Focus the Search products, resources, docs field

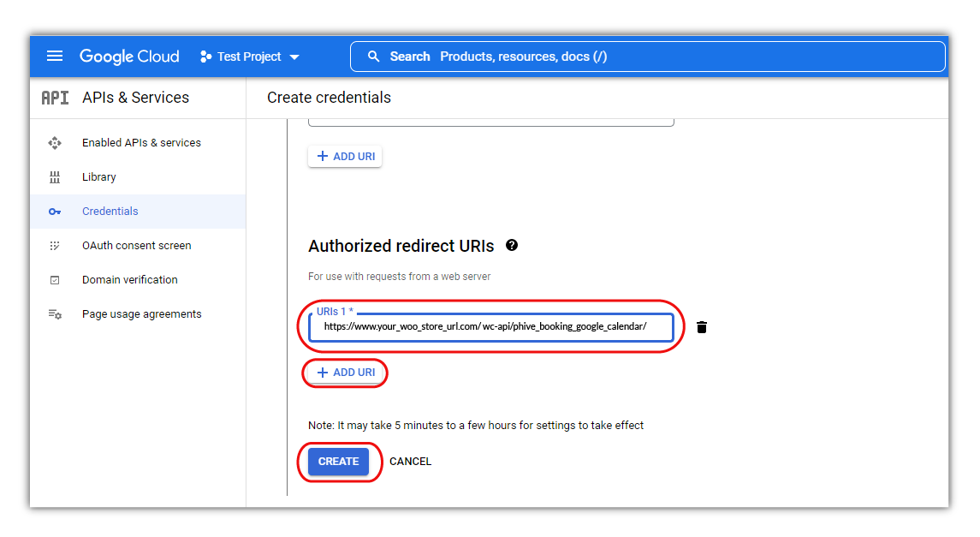(x=648, y=57)
